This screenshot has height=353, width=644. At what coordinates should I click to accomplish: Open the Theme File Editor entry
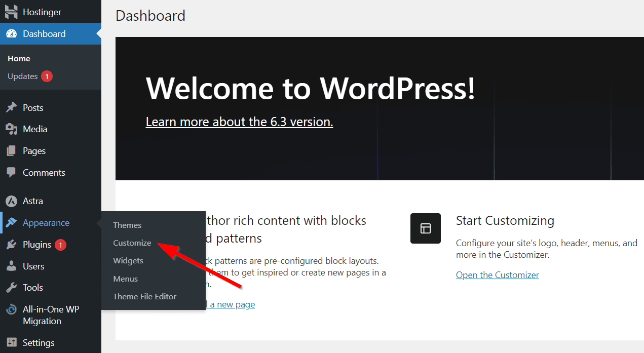tap(144, 296)
